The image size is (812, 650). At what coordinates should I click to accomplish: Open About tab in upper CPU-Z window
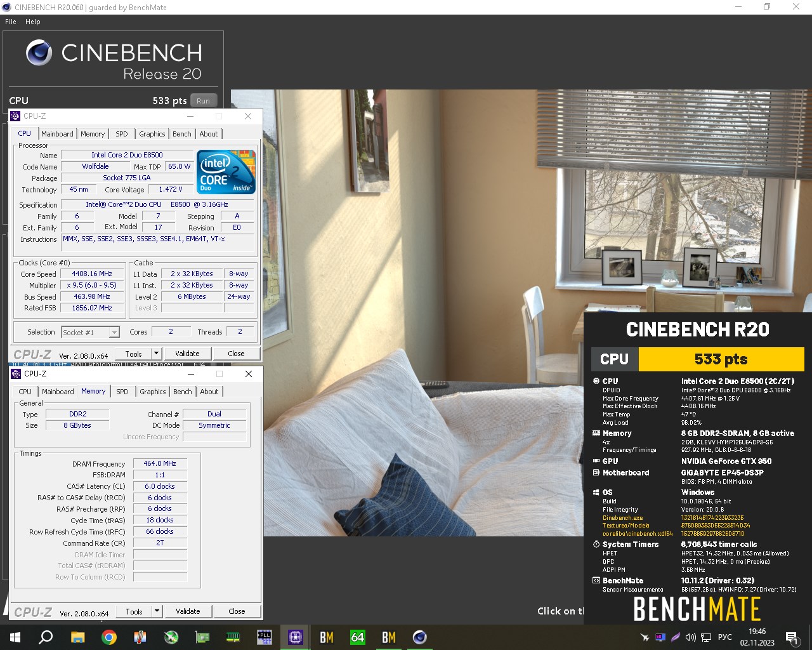tap(209, 134)
